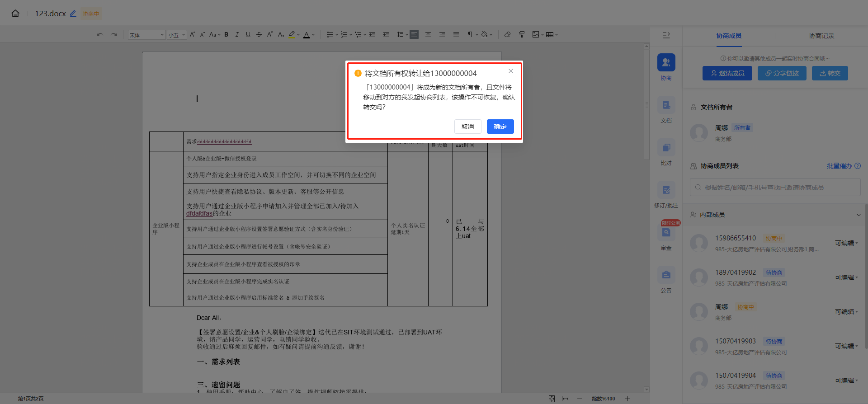This screenshot has height=404, width=868.
Task: Insert an image from the toolbar
Action: tap(536, 34)
